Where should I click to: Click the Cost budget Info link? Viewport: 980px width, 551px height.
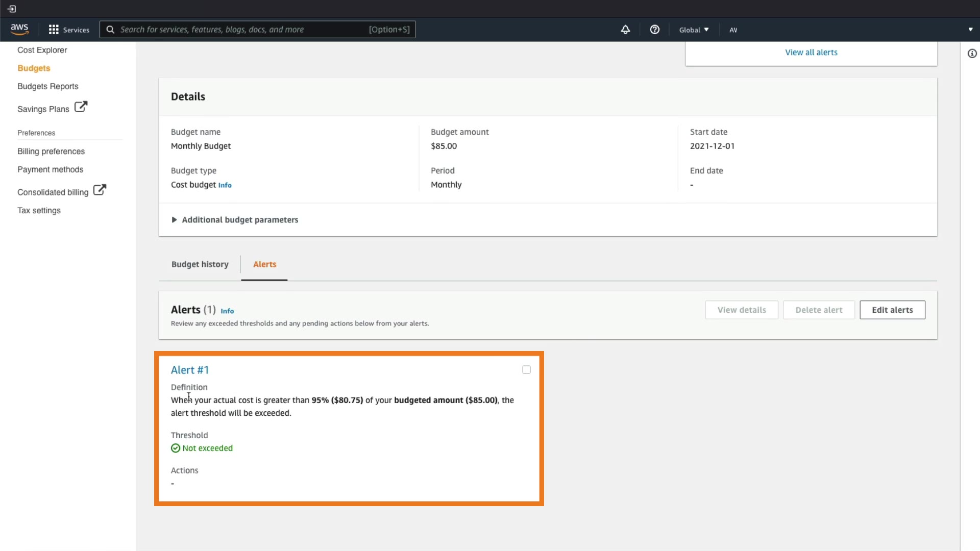click(x=225, y=185)
